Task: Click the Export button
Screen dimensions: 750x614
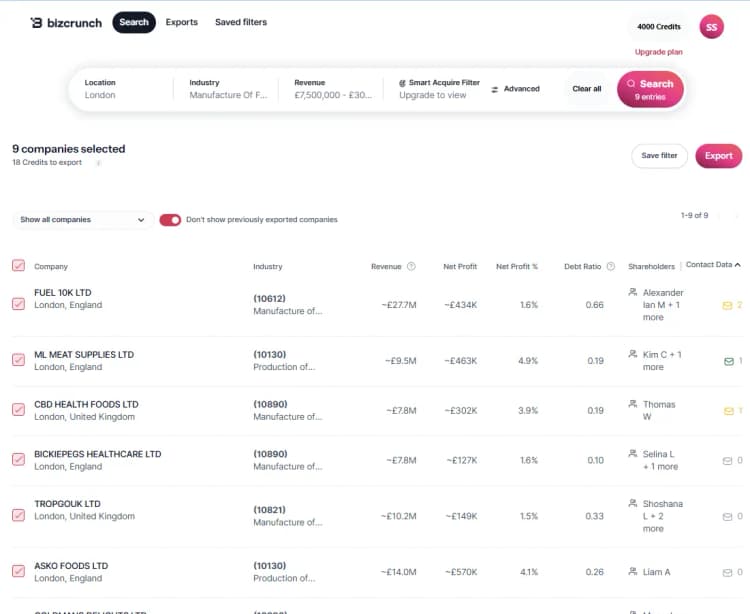Action: [x=718, y=156]
